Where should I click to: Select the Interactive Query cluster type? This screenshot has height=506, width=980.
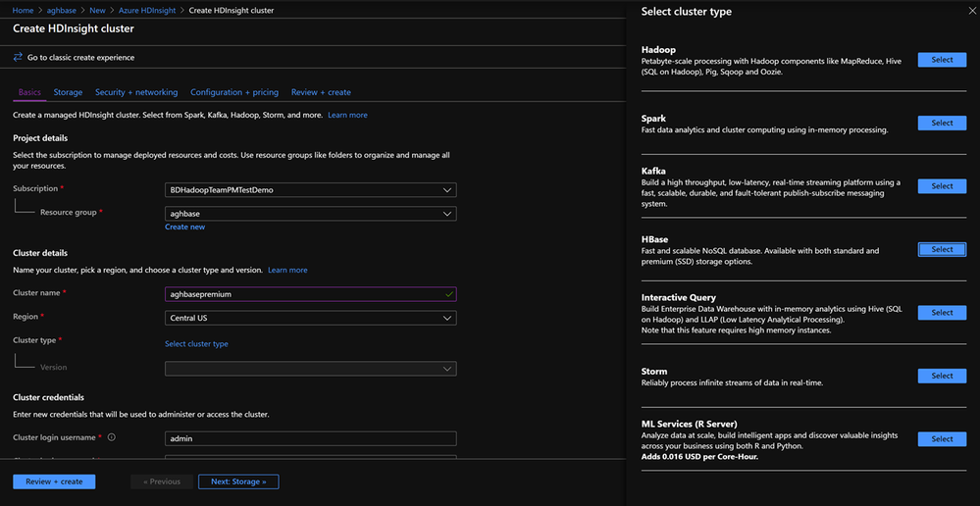pyautogui.click(x=942, y=313)
